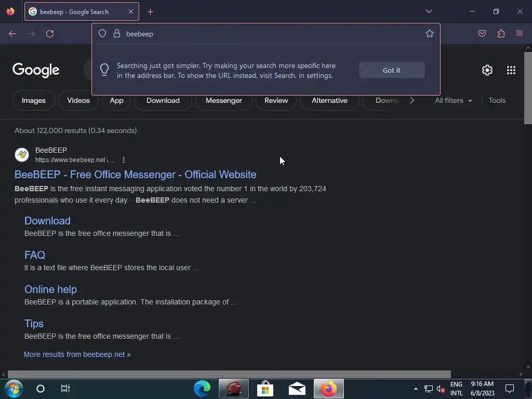
Task: Show hidden system tray icons
Action: click(416, 389)
